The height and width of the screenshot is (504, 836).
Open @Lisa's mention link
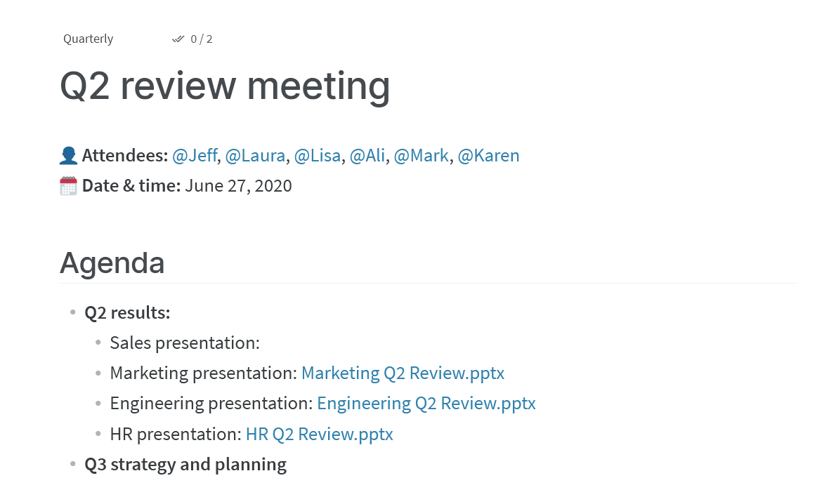click(x=318, y=156)
